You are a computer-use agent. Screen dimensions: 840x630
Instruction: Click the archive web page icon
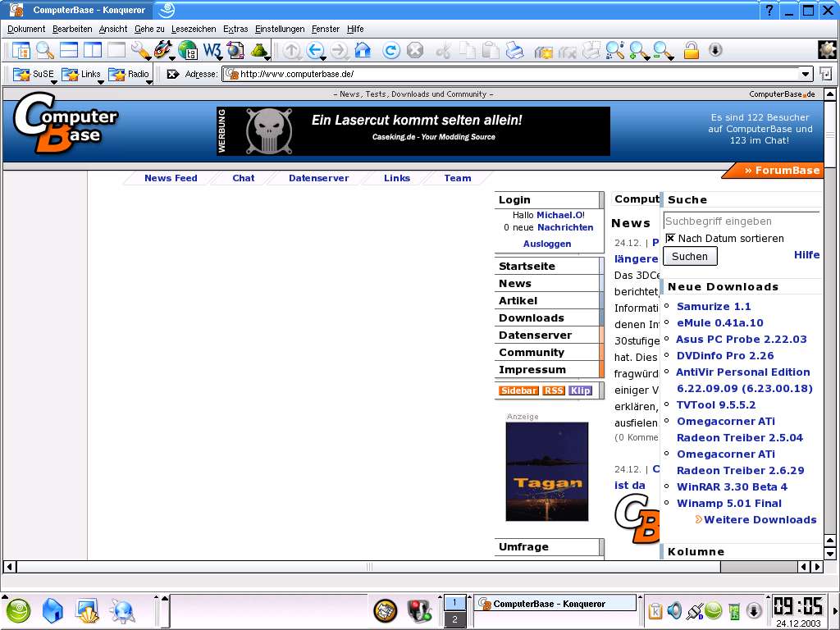(235, 50)
